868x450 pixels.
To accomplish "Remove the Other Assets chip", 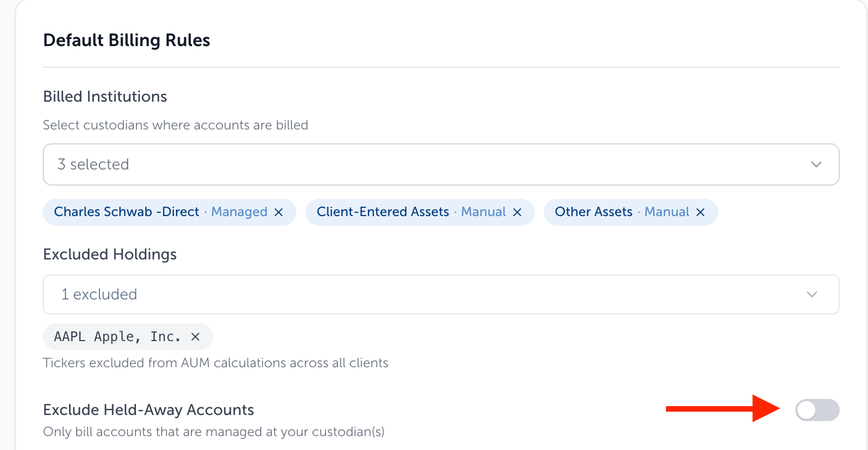I will point(700,212).
